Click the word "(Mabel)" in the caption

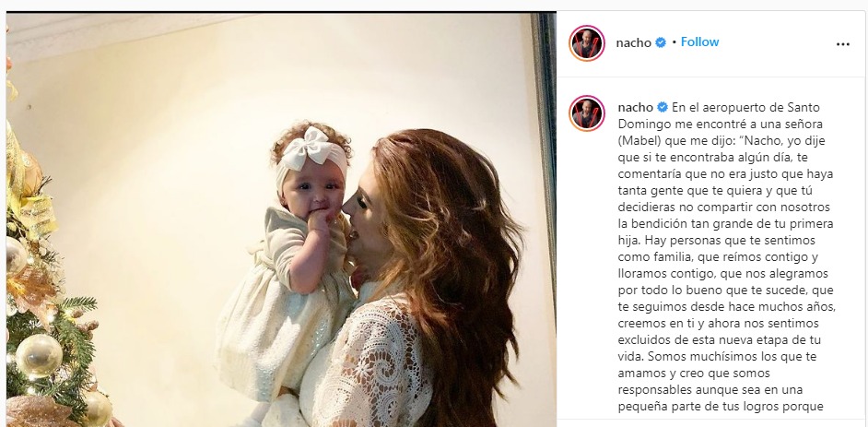click(x=638, y=141)
